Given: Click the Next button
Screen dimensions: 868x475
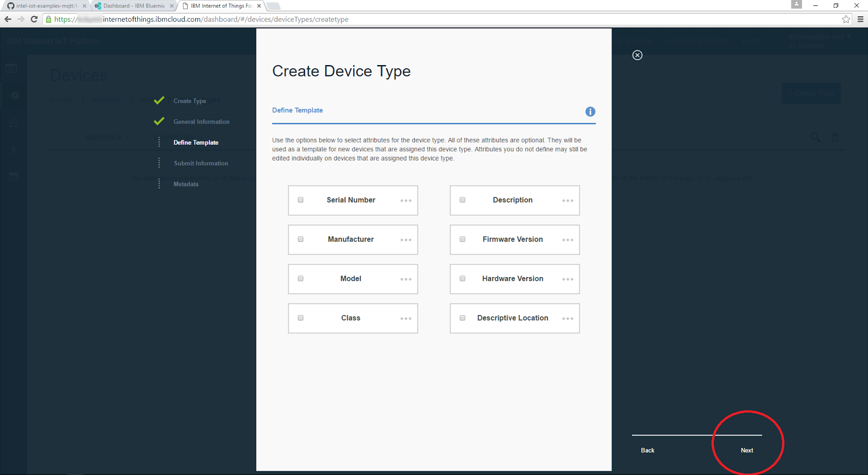Looking at the screenshot, I should [746, 450].
